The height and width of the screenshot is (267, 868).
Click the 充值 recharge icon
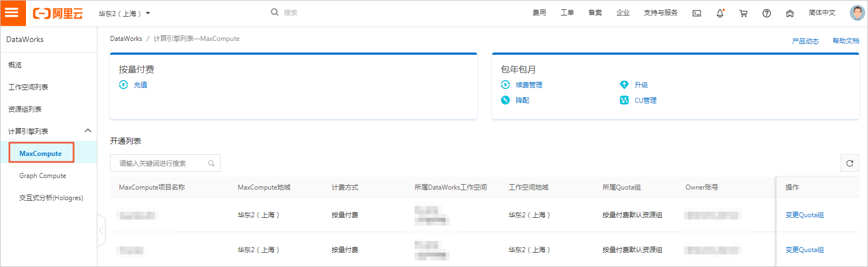click(x=123, y=85)
